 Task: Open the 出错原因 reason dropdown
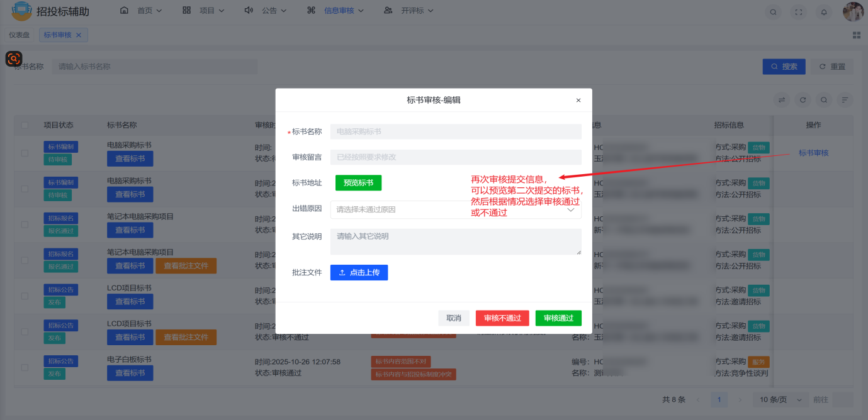(x=455, y=208)
